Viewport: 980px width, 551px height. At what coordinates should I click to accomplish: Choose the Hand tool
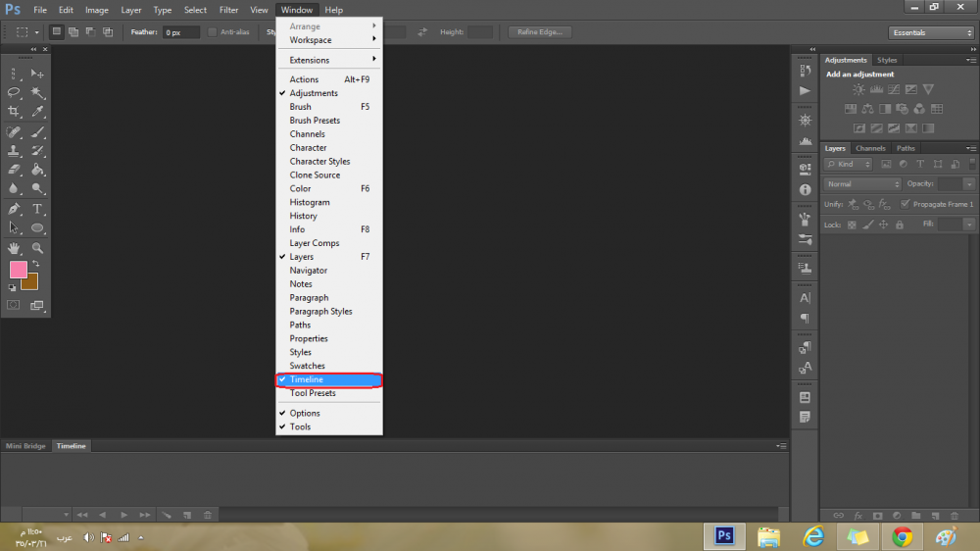coord(15,248)
